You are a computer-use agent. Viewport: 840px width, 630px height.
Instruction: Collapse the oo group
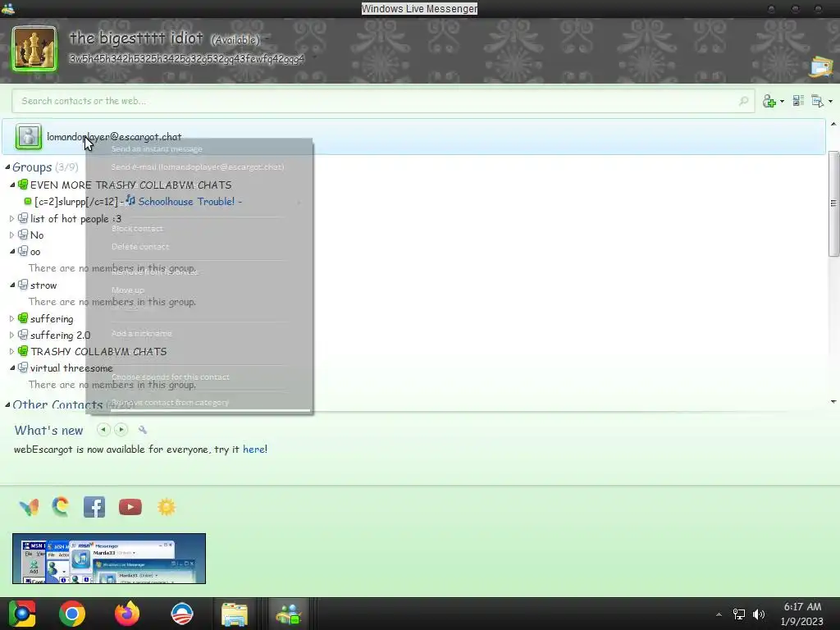click(11, 251)
